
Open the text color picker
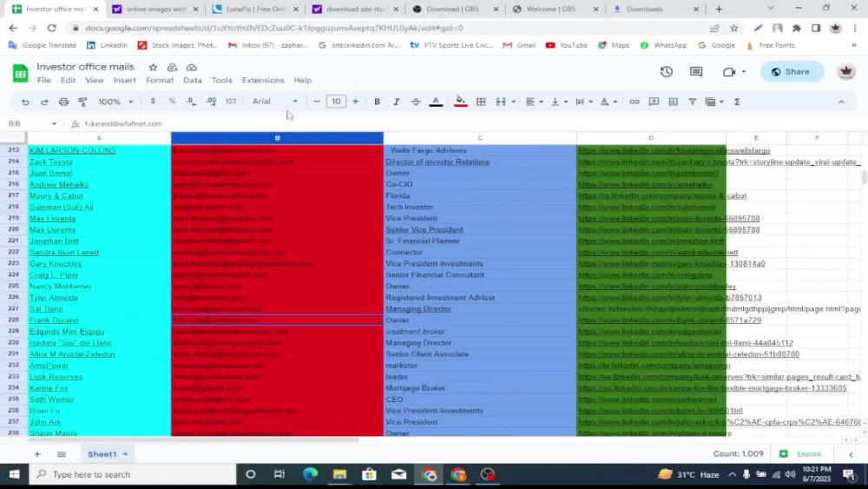tap(437, 102)
